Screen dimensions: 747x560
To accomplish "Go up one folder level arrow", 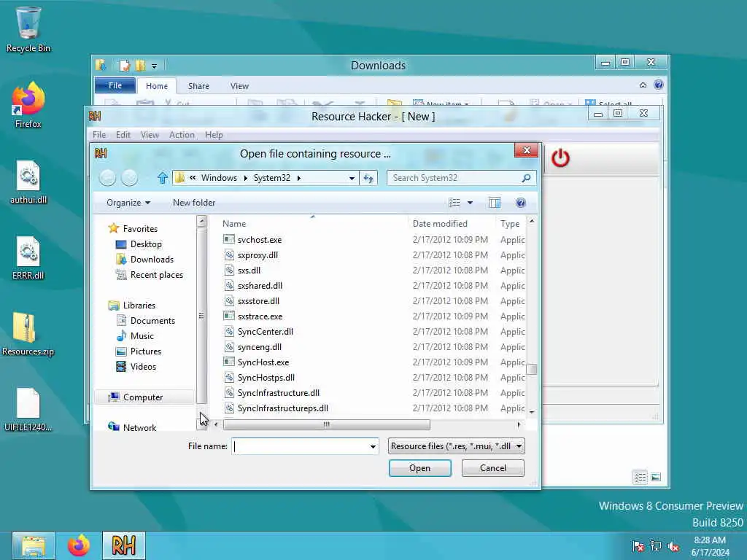I will point(163,178).
